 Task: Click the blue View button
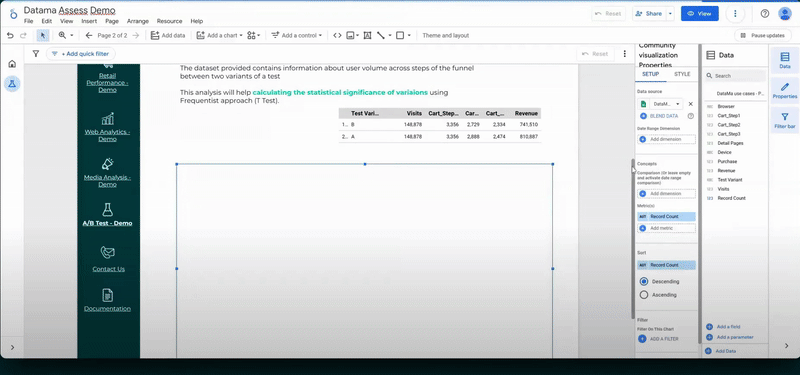point(699,14)
